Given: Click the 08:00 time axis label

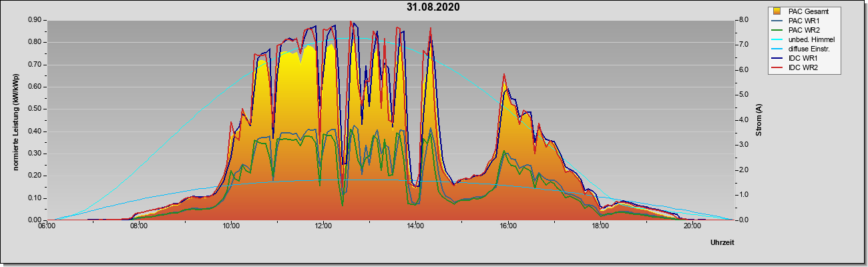Looking at the screenshot, I should (x=138, y=226).
